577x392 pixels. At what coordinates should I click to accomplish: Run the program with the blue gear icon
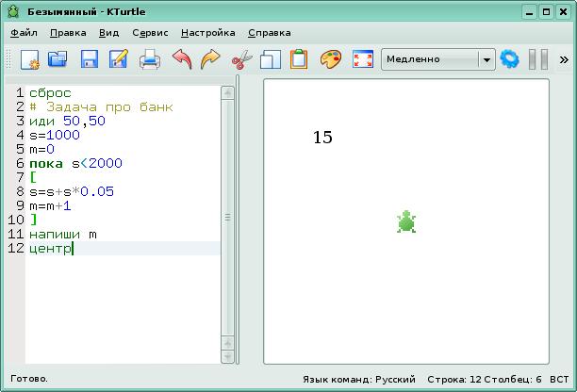(x=510, y=59)
